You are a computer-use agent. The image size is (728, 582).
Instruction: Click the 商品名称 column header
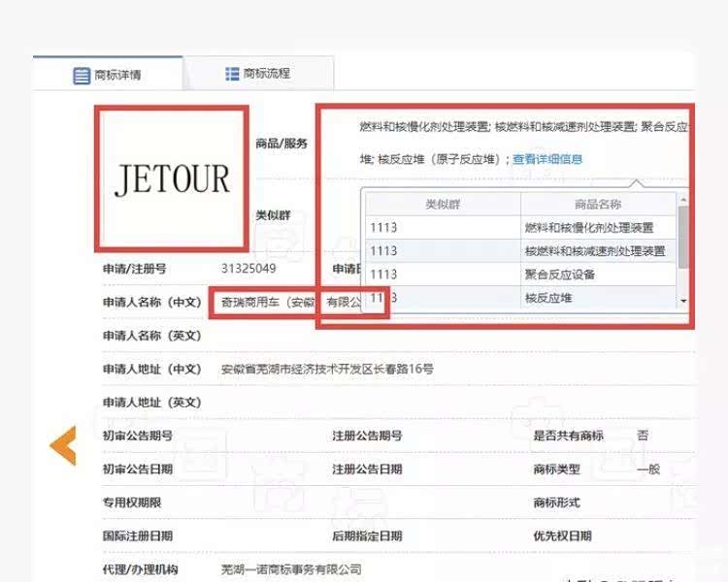coord(598,205)
